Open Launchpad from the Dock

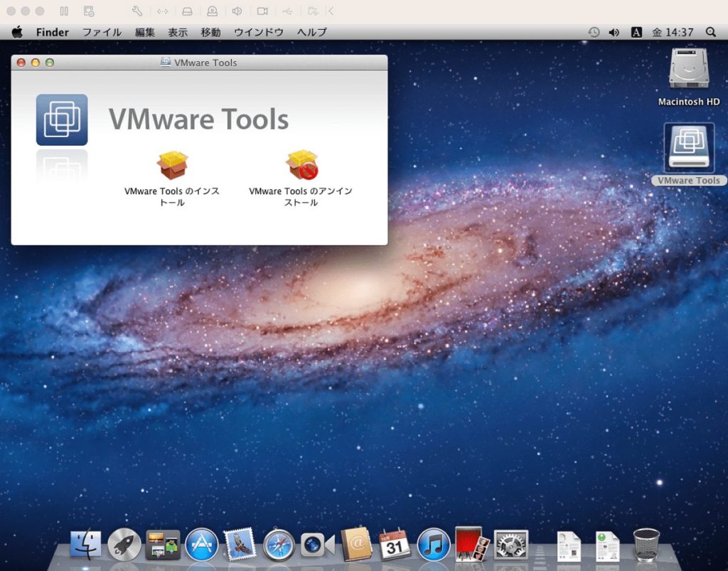(x=124, y=543)
